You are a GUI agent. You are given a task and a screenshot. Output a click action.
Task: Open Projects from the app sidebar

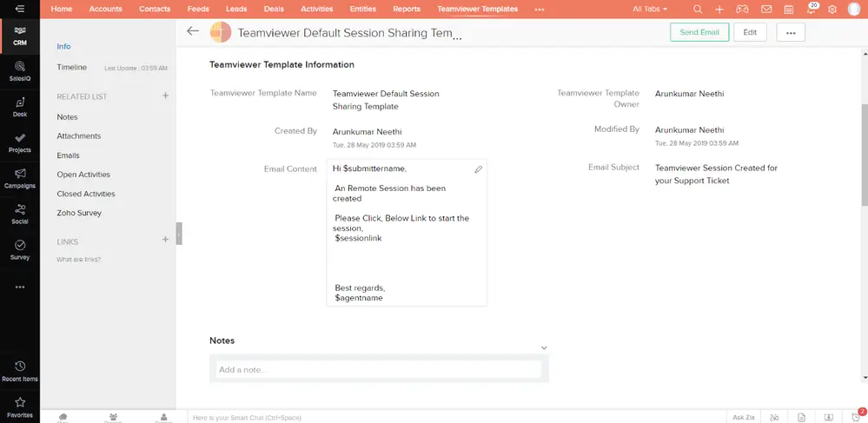pos(20,142)
